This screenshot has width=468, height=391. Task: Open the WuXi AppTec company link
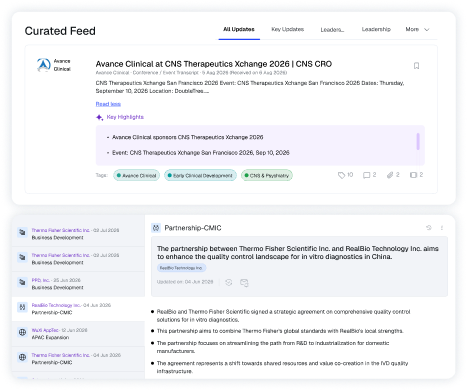[x=45, y=330]
